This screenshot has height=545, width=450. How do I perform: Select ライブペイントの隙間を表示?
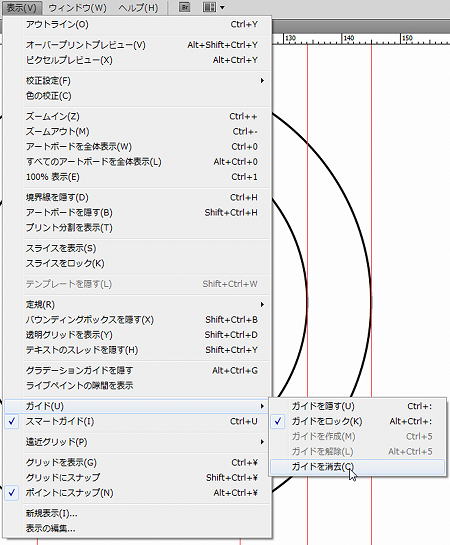coord(138,385)
